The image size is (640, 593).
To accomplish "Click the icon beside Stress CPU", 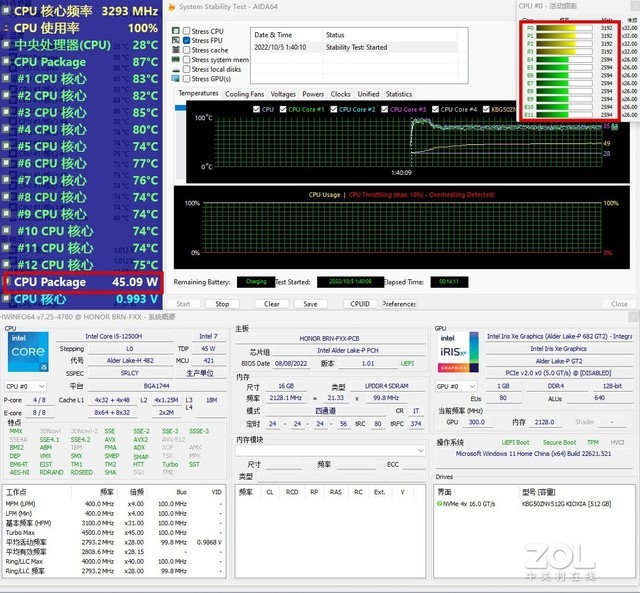I will click(176, 31).
